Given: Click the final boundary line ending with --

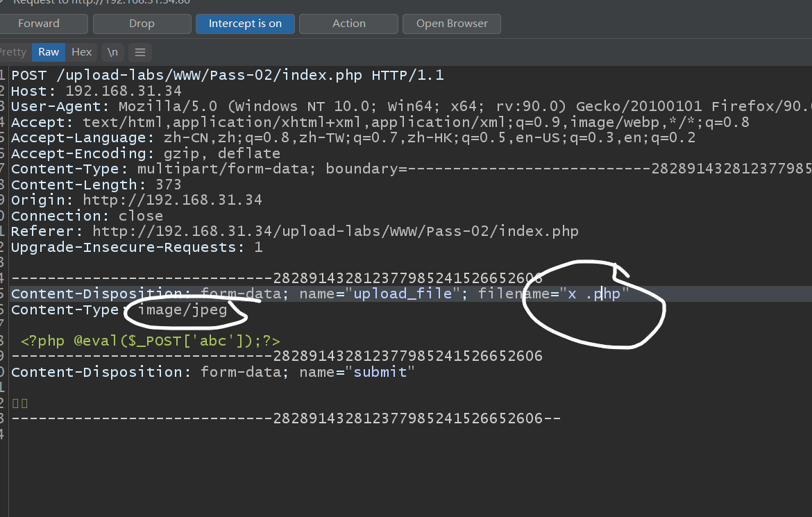Looking at the screenshot, I should (x=286, y=418).
